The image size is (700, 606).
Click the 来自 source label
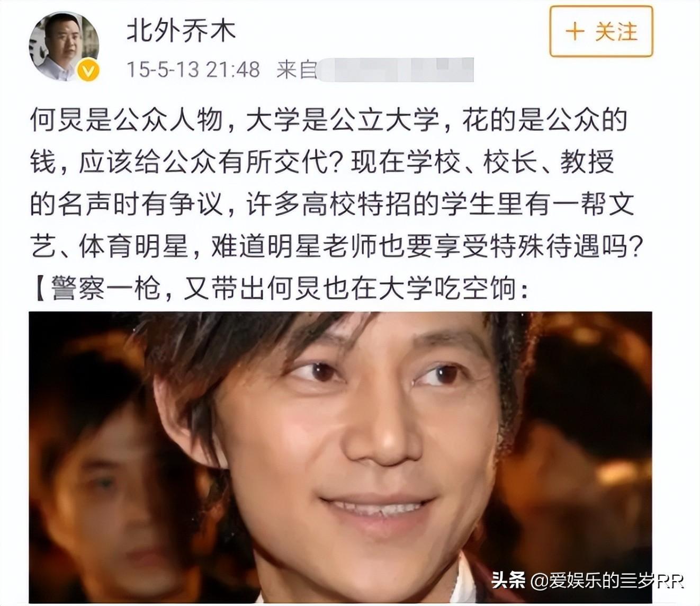point(297,70)
